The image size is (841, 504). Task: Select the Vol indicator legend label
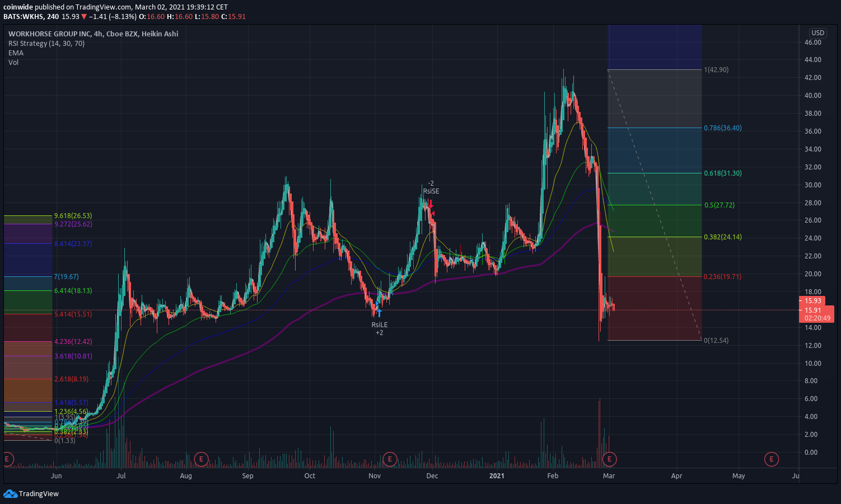(13, 62)
